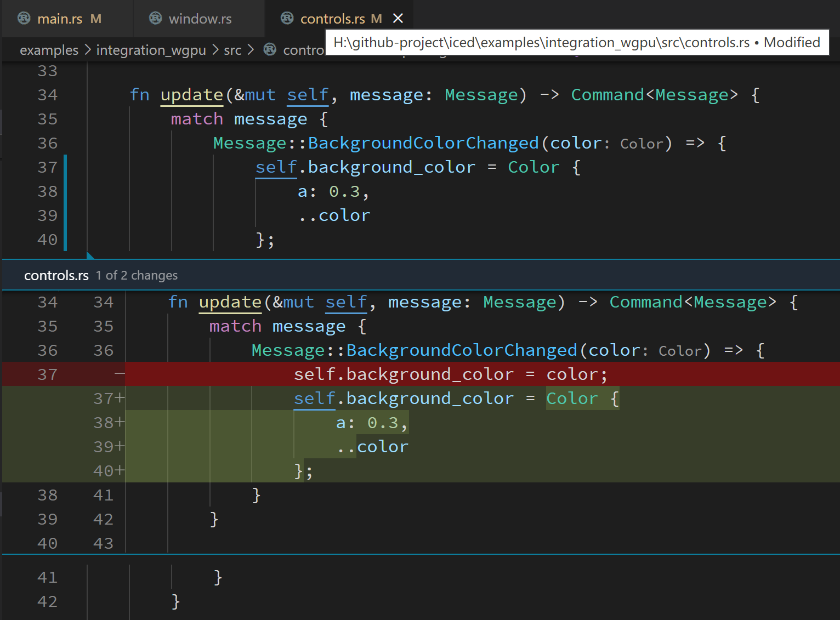This screenshot has height=620, width=840.
Task: Click the Rust file icon in the breadcrumb bar
Action: point(269,49)
